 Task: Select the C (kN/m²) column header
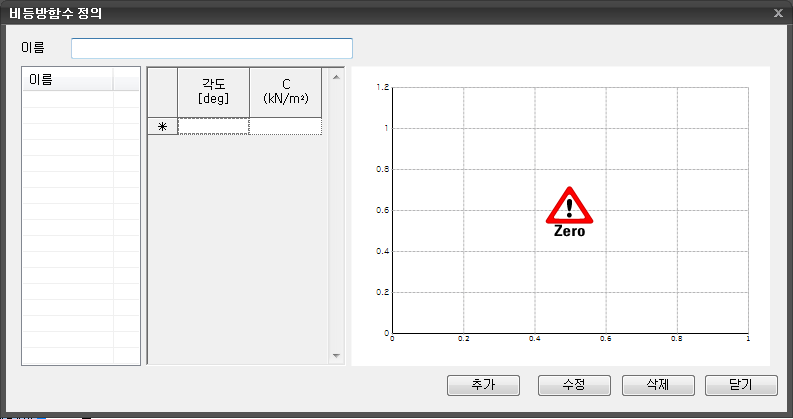point(285,92)
